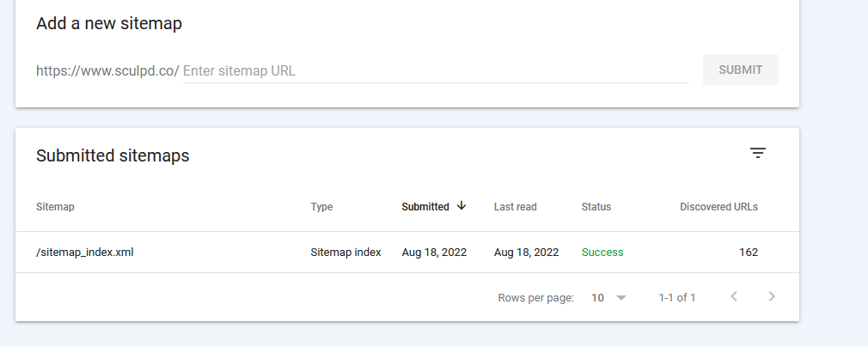Click the sort arrow beside Submitted
The width and height of the screenshot is (868, 347).
coord(462,206)
